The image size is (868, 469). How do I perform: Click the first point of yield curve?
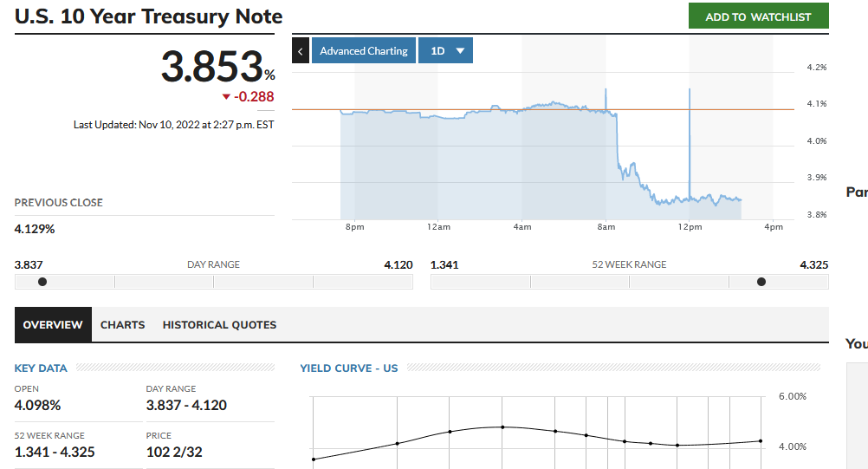coord(314,459)
